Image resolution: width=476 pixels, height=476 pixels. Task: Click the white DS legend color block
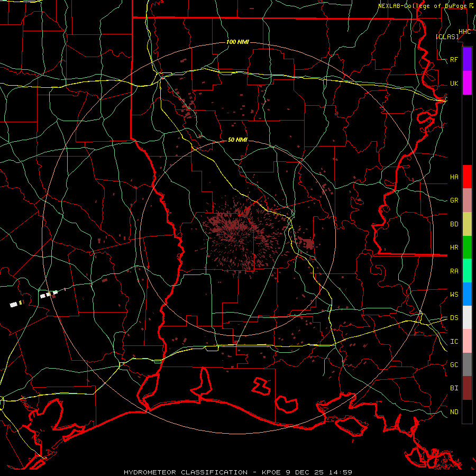click(x=467, y=317)
